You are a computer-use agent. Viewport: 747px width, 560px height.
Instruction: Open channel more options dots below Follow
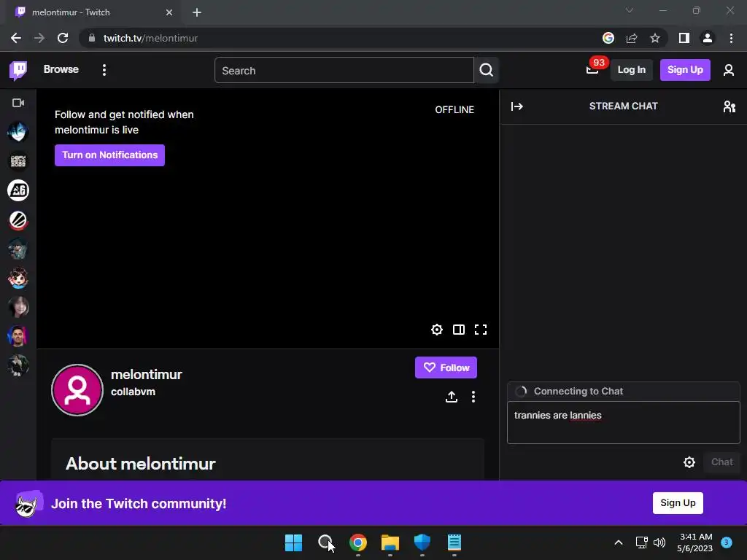[473, 397]
